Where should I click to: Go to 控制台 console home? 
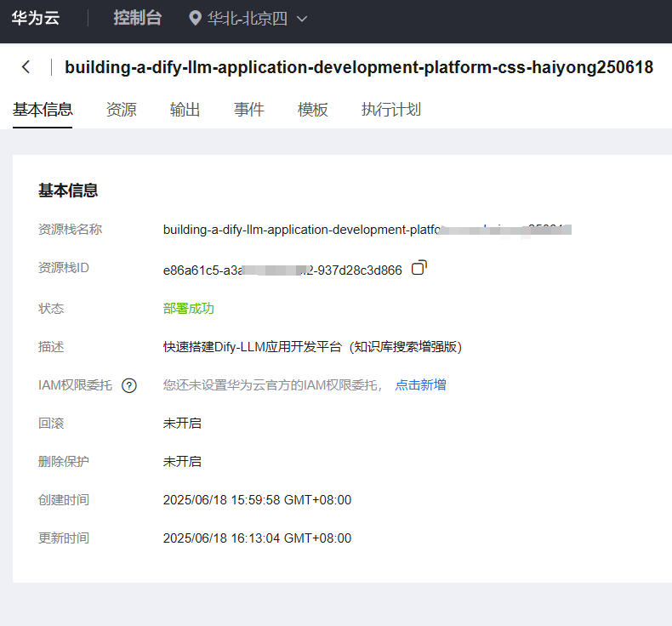pos(137,19)
